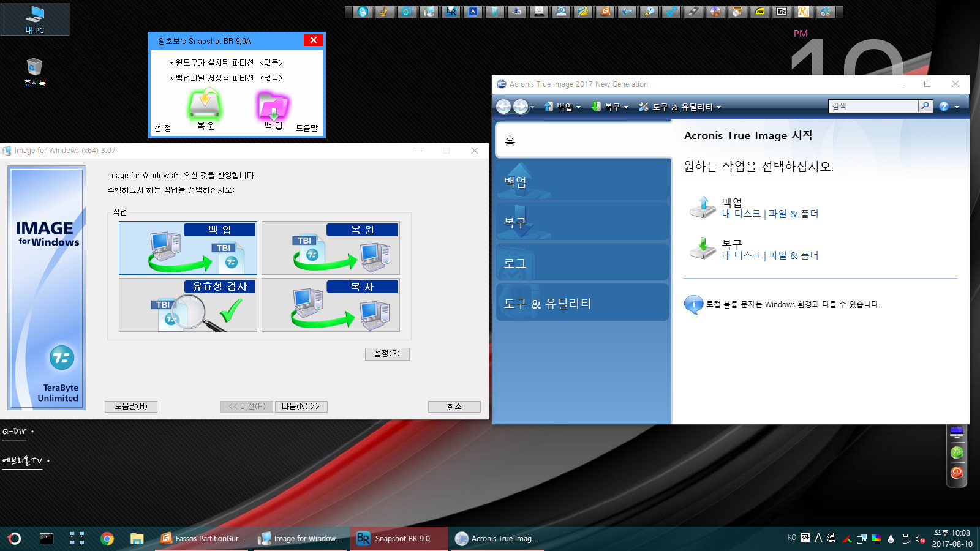Expand the help dropdown arrow in Acronis
The height and width of the screenshot is (551, 980).
point(957,107)
